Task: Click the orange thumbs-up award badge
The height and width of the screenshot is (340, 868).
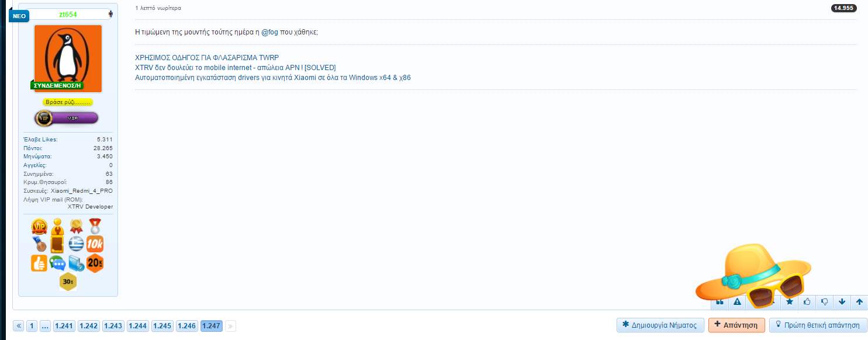Action: coord(39,263)
